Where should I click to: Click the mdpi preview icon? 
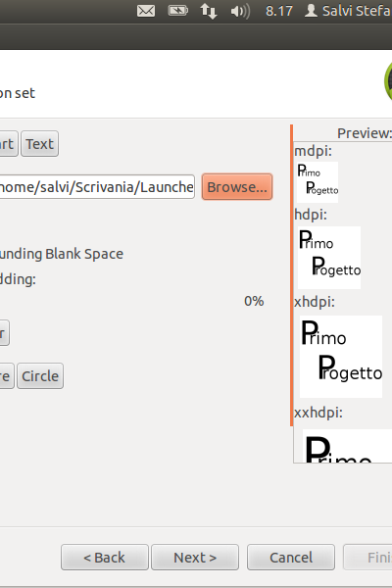tap(318, 182)
